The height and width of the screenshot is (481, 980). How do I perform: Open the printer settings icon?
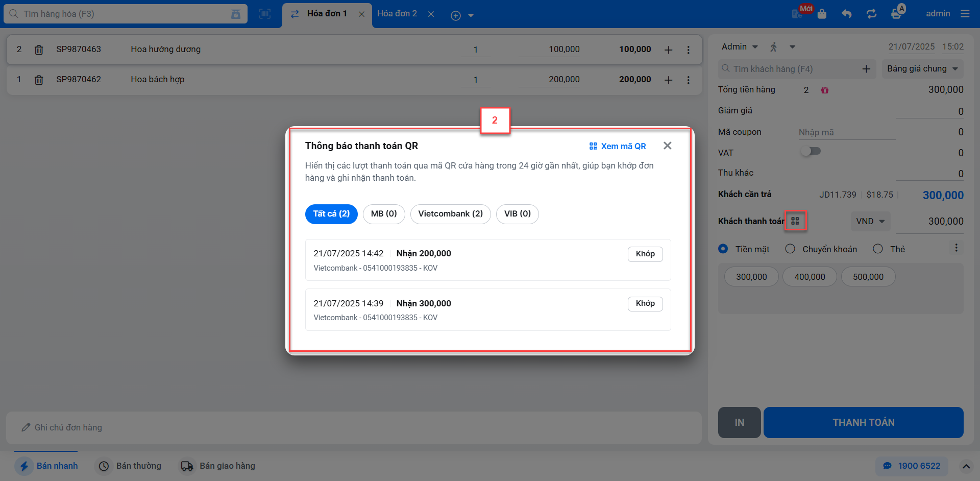(896, 14)
